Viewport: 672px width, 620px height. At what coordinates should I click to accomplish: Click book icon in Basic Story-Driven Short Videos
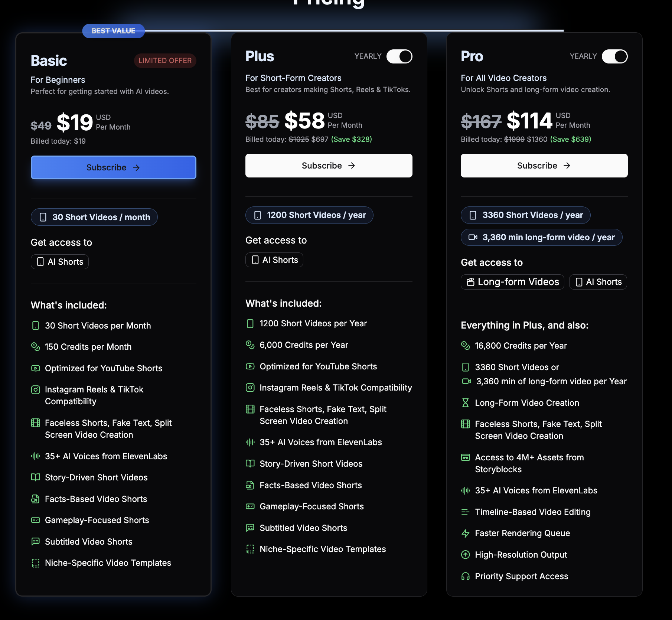coord(36,477)
